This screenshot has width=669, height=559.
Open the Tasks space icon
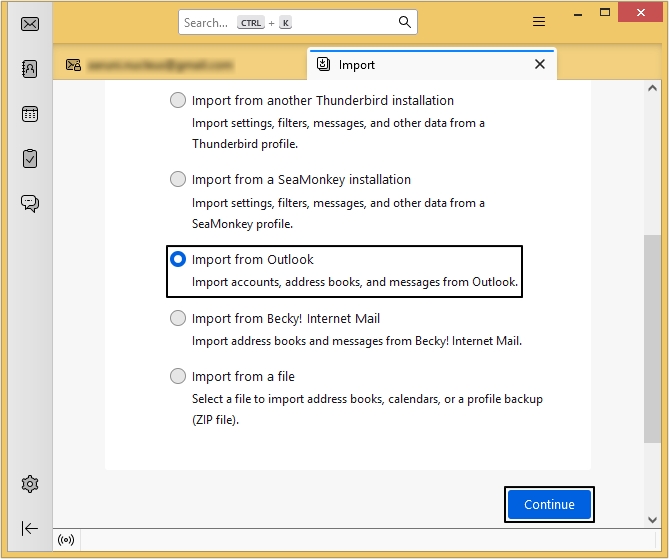[30, 159]
